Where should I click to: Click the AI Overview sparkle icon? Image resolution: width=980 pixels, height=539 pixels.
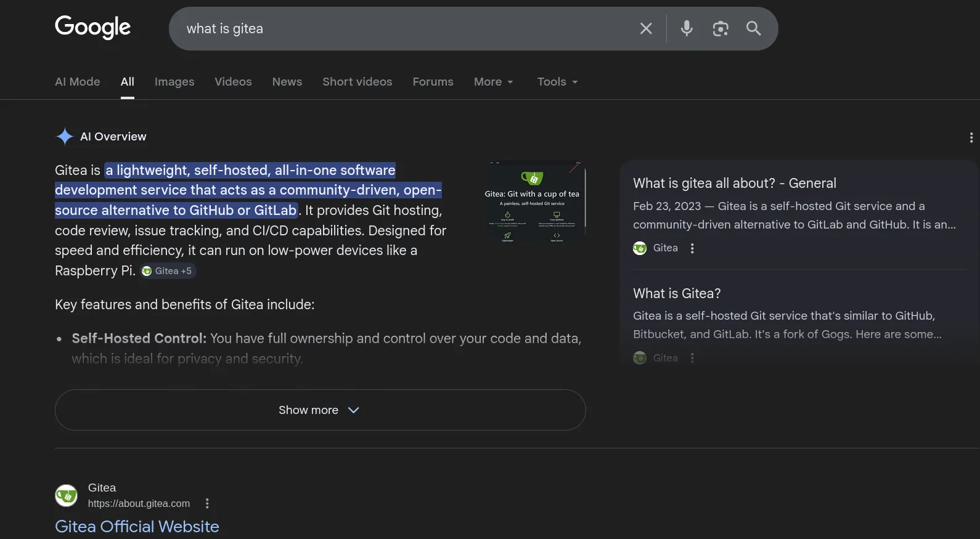65,136
